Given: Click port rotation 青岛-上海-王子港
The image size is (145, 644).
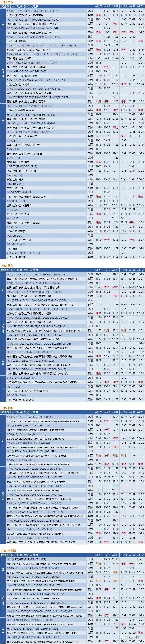Looking at the screenshot, I should point(16,257).
